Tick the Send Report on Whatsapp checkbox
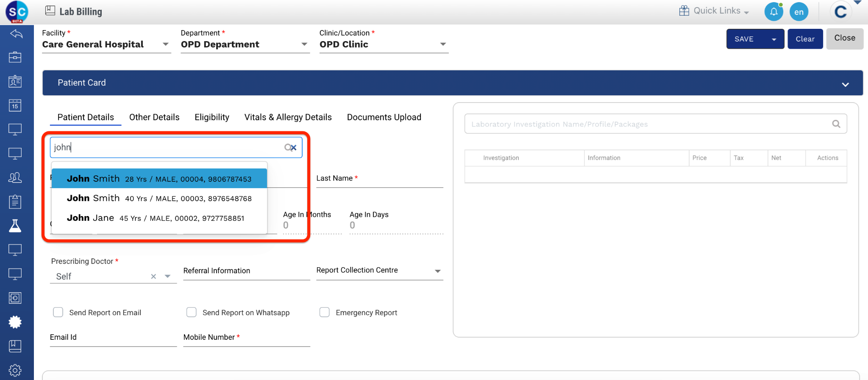 coord(192,312)
